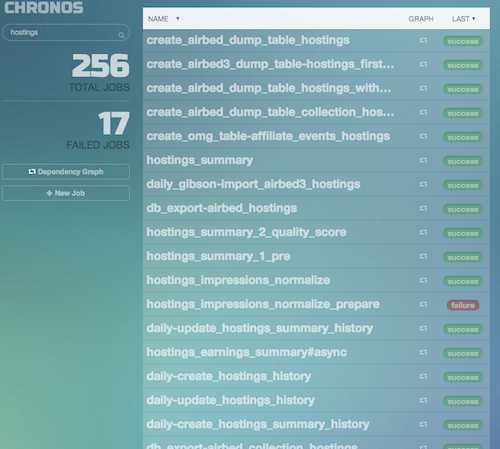Screen dimensions: 500x449
Task: Open the Dependency Graph button
Action: (66, 172)
